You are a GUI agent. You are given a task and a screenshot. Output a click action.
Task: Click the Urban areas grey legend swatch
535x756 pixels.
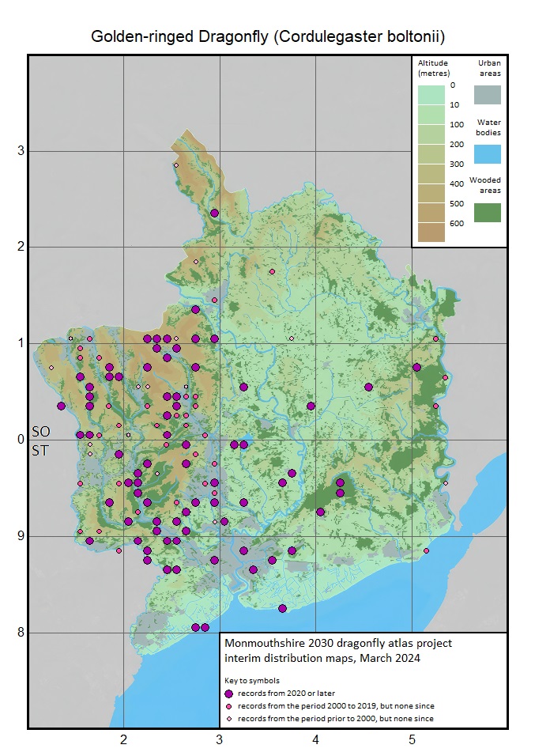coord(487,94)
